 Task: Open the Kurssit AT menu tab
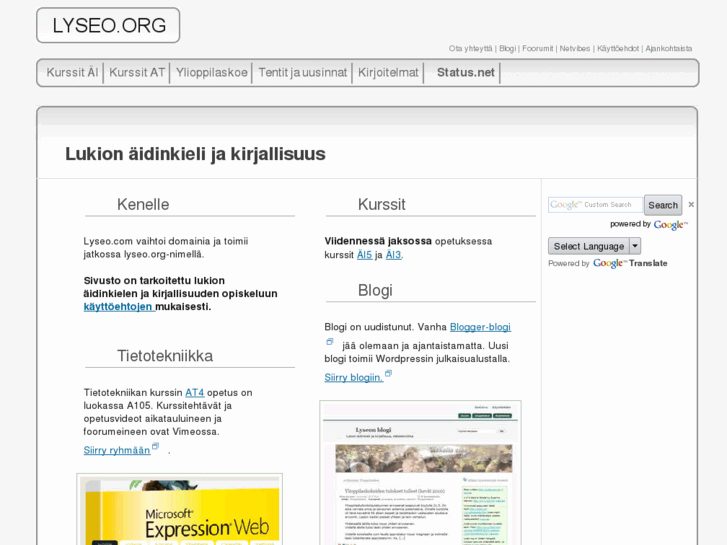(x=137, y=73)
